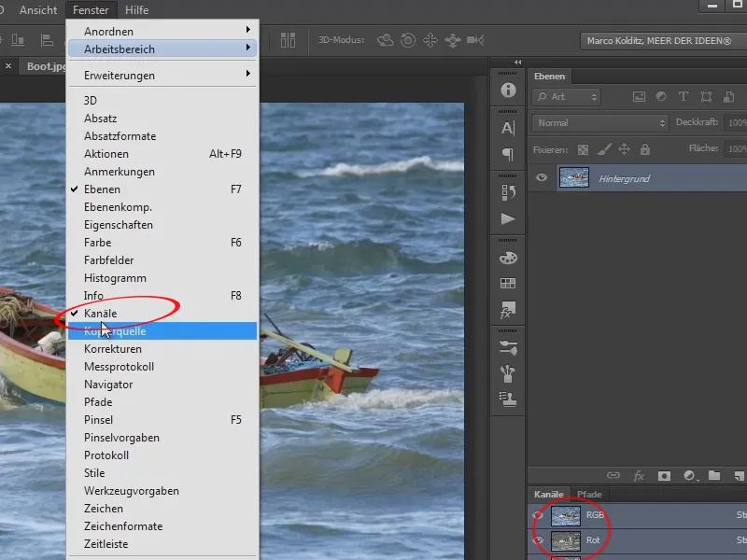Filter layers by adjustment layer icon

coord(661,97)
